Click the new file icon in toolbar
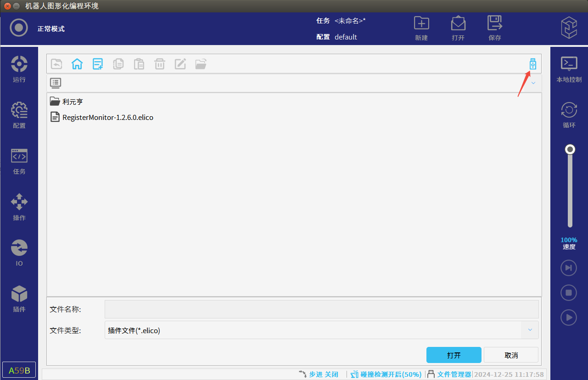588x380 pixels. (x=98, y=64)
